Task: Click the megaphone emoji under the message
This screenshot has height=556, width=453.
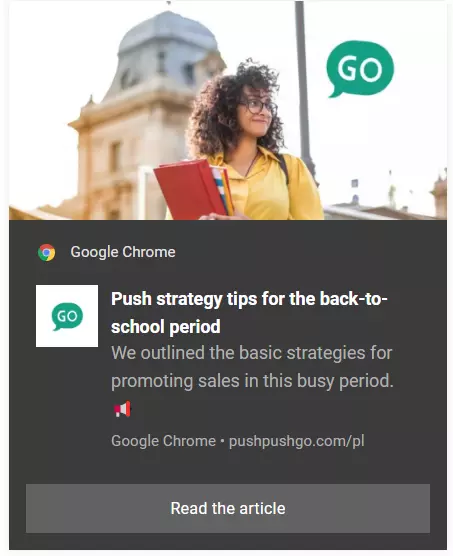Action: click(x=122, y=409)
